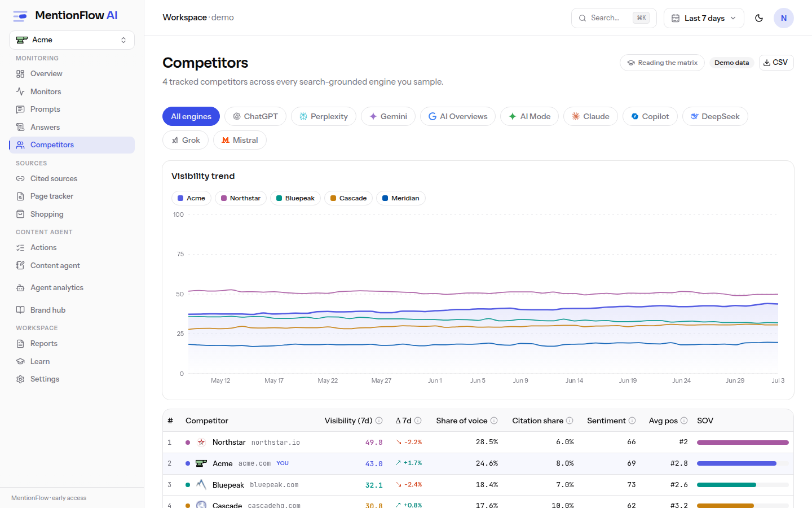Viewport: 812px width, 508px height.
Task: Open the Shopping bag icon
Action: coord(20,214)
